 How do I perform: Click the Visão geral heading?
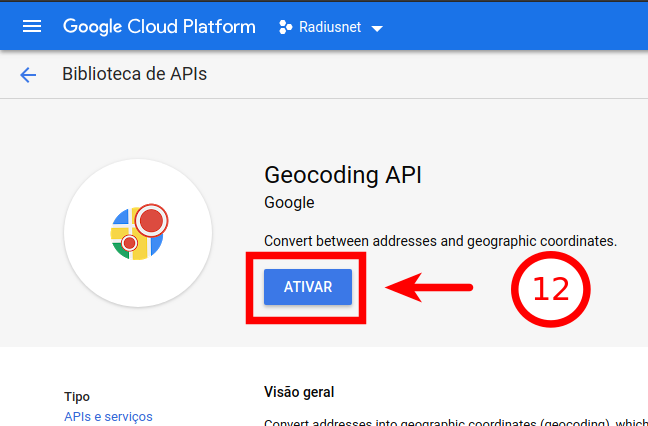coord(299,392)
